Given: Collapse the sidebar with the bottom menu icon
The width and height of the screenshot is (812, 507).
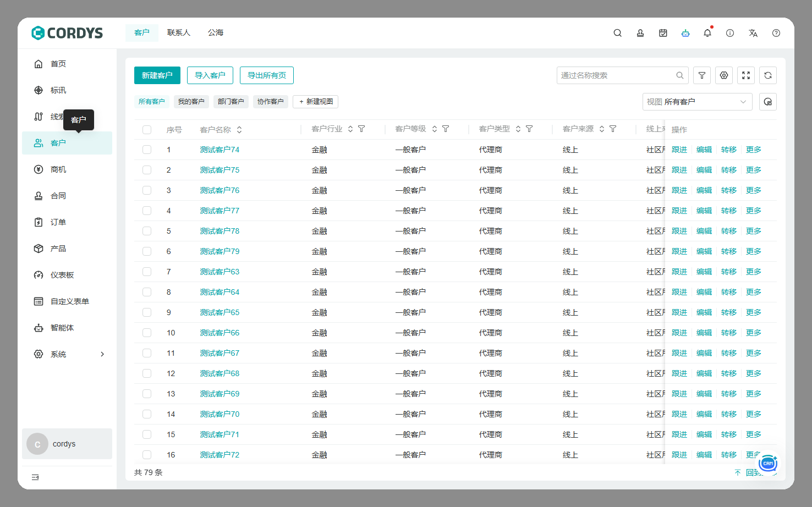Looking at the screenshot, I should click(x=35, y=477).
